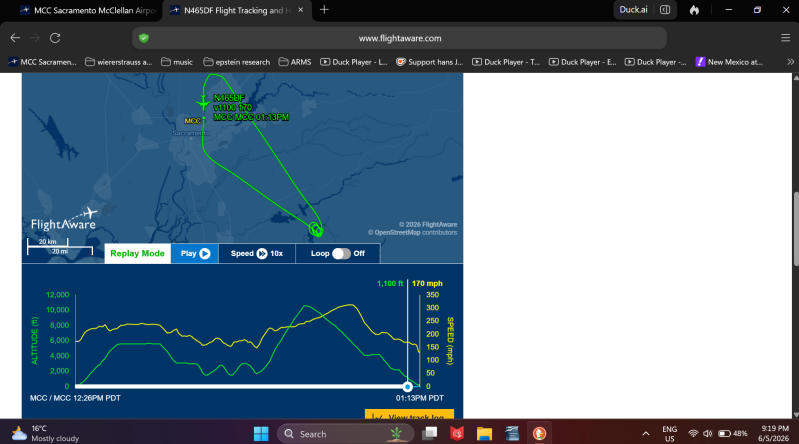This screenshot has width=799, height=444.
Task: Click the FlightAware logo on map
Action: pyautogui.click(x=64, y=219)
